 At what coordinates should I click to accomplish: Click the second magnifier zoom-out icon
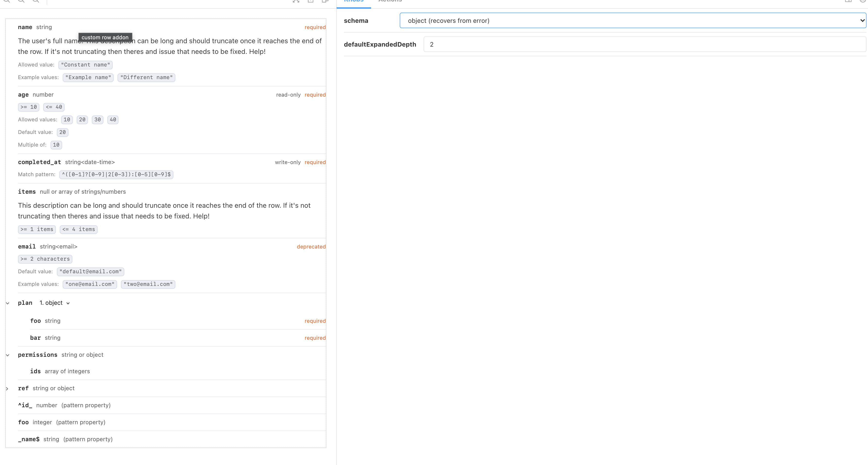(21, 1)
